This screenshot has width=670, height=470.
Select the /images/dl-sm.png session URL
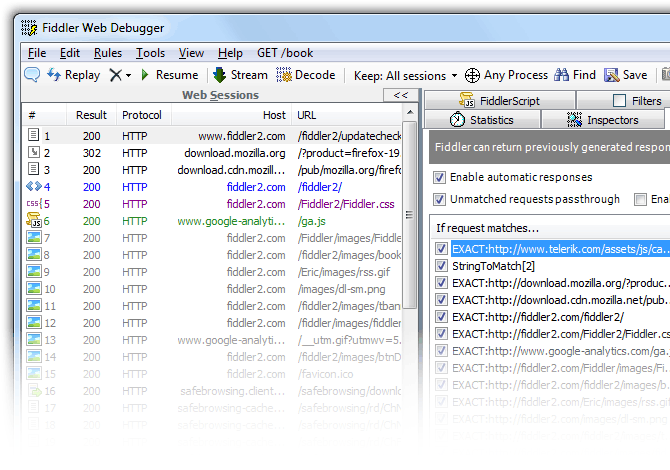pyautogui.click(x=341, y=289)
